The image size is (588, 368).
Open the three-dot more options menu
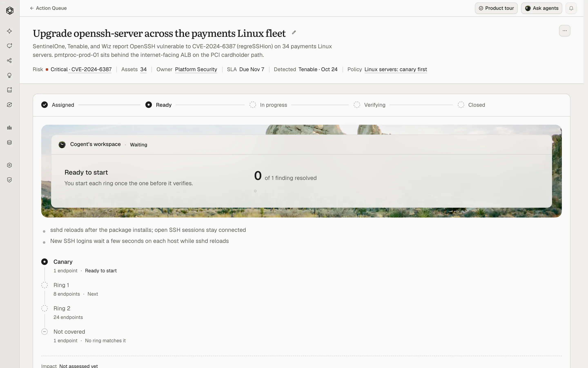pos(565,31)
